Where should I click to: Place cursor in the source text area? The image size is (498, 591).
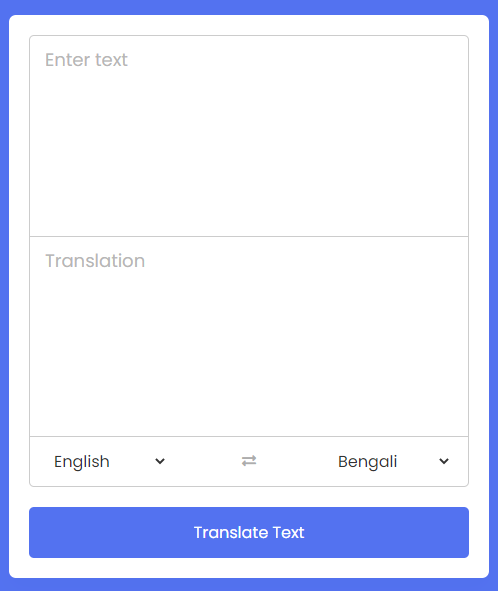click(249, 136)
